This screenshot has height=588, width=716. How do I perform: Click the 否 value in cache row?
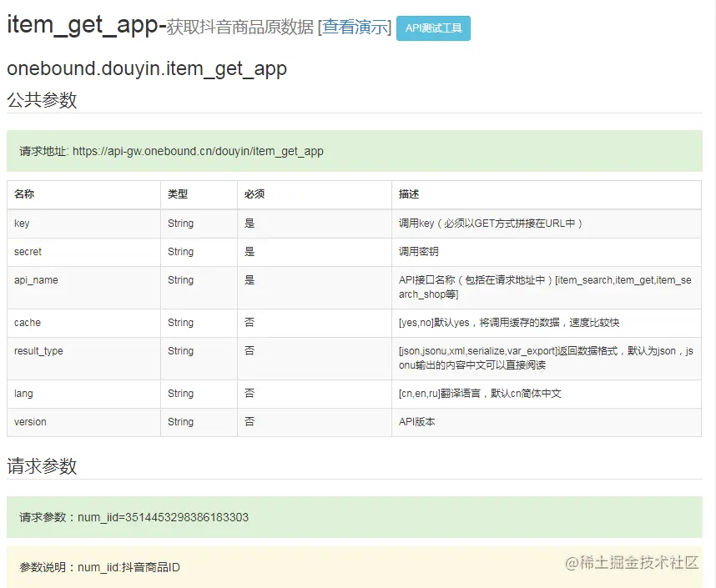pyautogui.click(x=250, y=322)
